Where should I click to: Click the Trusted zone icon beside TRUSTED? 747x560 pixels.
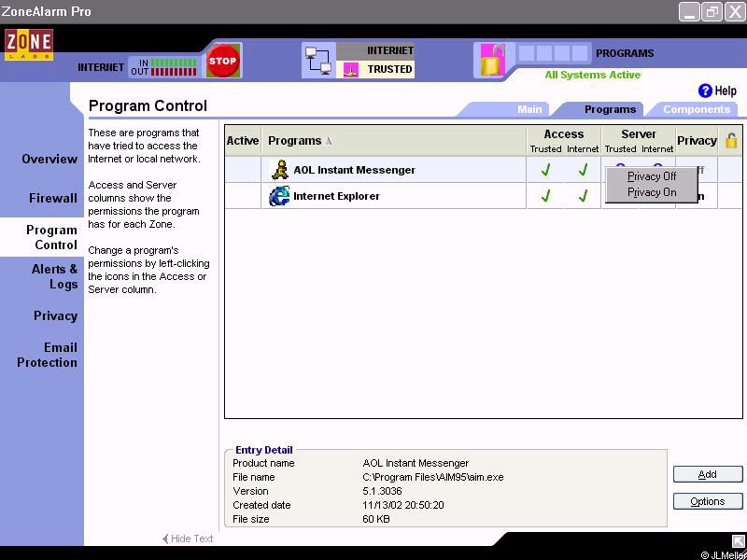(351, 71)
